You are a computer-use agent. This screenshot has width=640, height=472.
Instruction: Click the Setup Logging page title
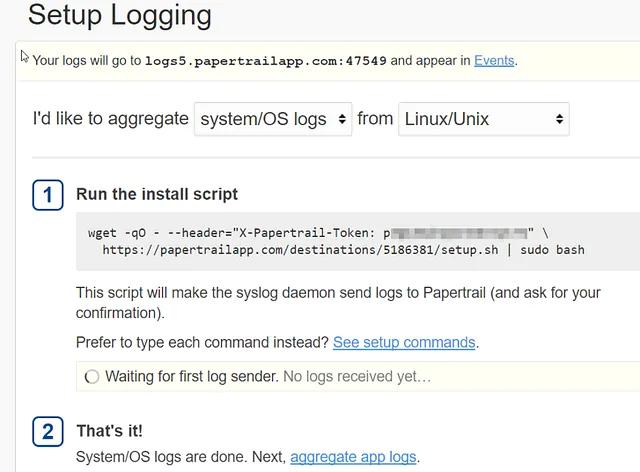click(120, 16)
